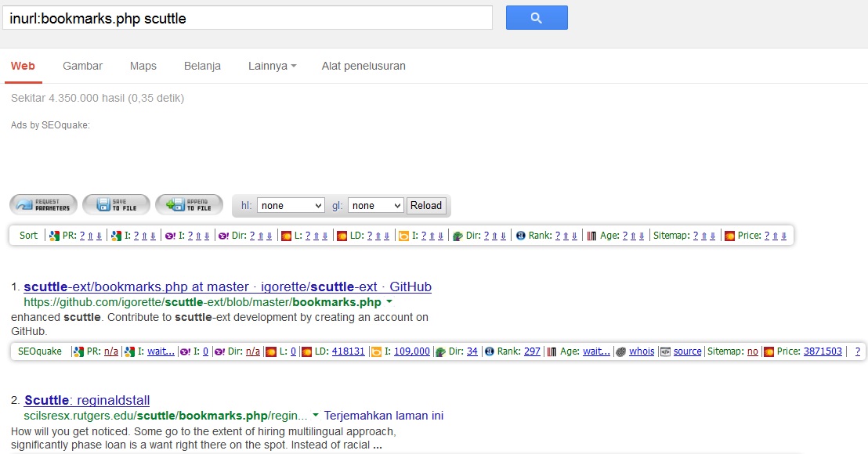
Task: Click Google icon beside PR in Sort bar
Action: point(54,236)
